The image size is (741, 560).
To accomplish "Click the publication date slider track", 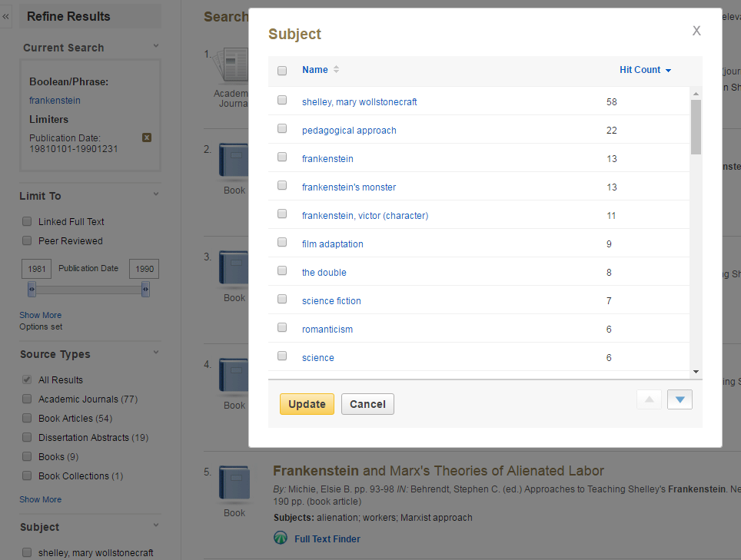I will [x=89, y=290].
